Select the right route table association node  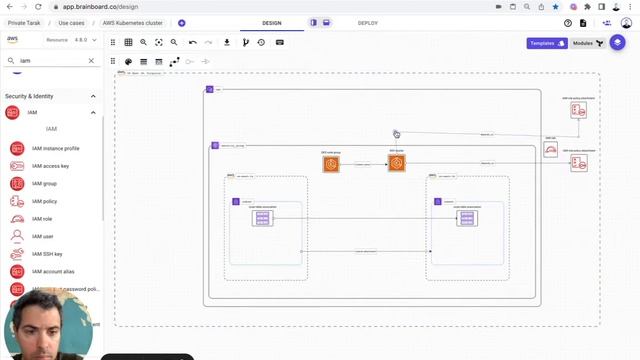pos(467,218)
